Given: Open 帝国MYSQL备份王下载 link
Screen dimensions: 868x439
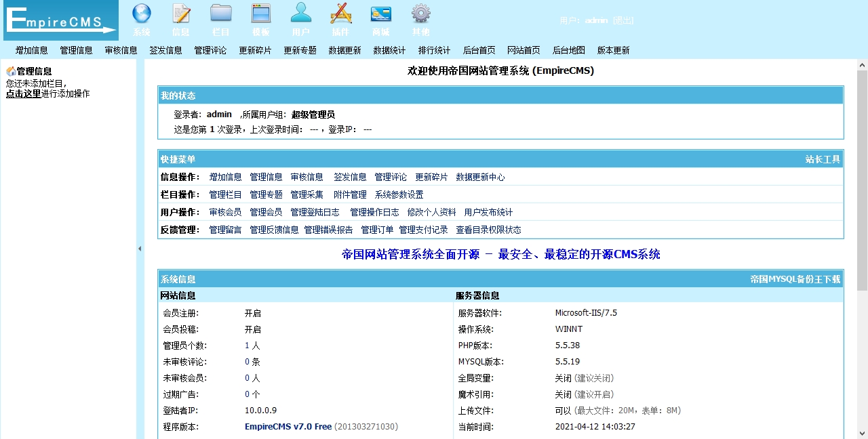Looking at the screenshot, I should 795,279.
